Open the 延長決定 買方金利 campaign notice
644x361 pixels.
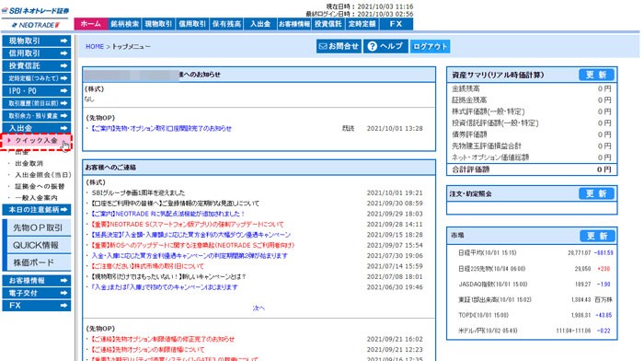pos(190,235)
